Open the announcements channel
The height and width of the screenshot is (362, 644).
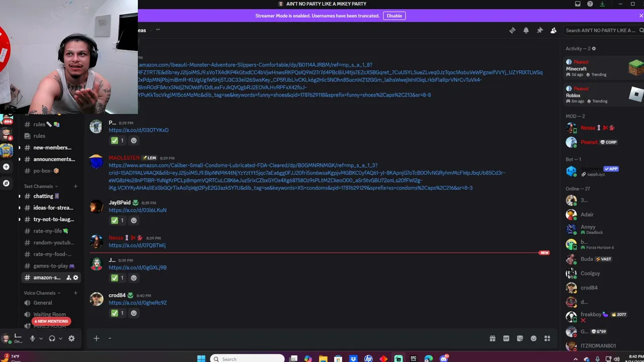[x=50, y=159]
